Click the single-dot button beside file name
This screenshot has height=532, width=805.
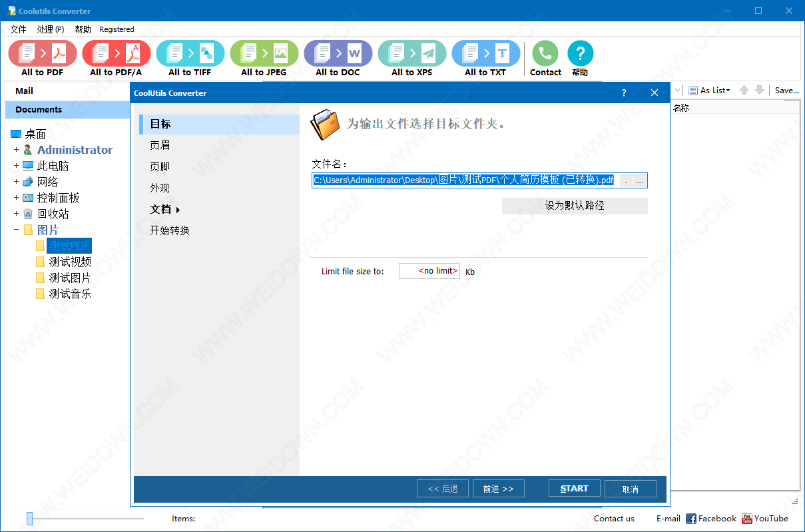click(x=626, y=180)
